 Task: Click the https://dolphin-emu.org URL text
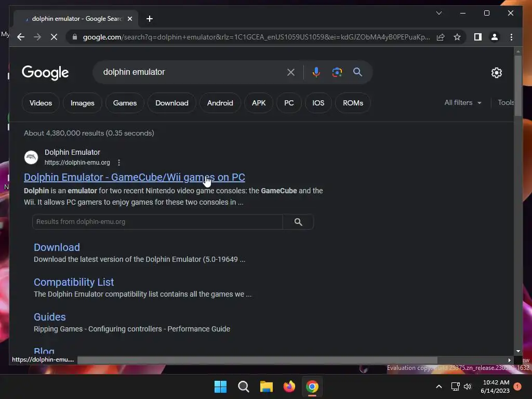[77, 163]
